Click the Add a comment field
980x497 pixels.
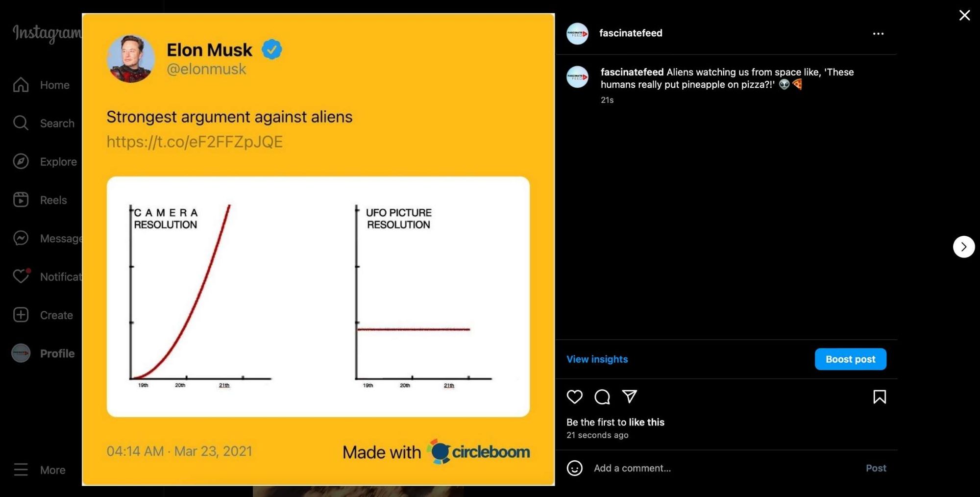click(x=632, y=468)
